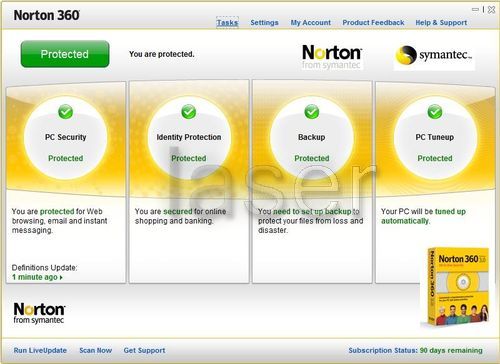The height and width of the screenshot is (364, 500).
Task: Start Scan Now
Action: pos(95,350)
